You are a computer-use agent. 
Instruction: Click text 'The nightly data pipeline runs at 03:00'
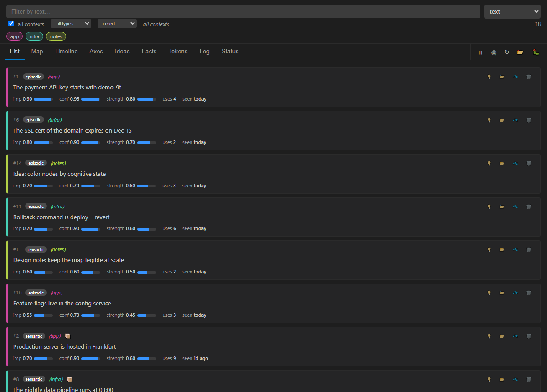pyautogui.click(x=63, y=389)
